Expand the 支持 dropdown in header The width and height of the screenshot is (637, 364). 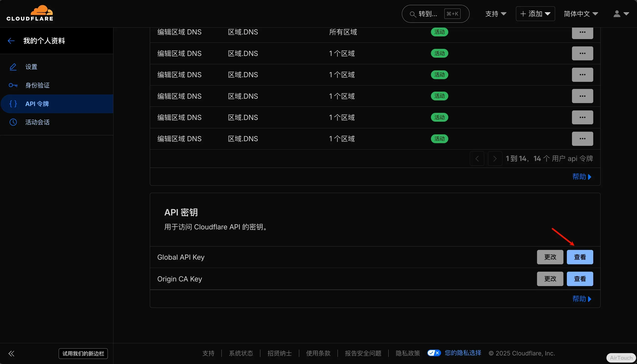pos(496,14)
